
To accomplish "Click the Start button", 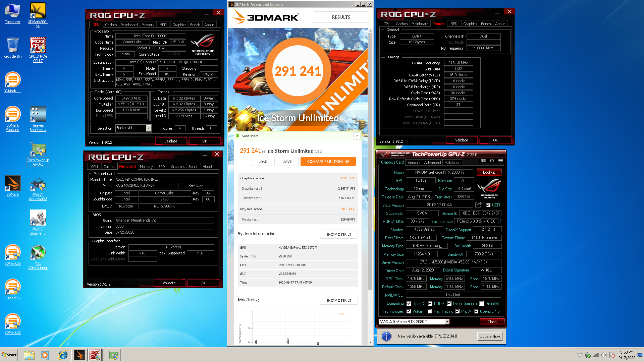I will [x=9, y=355].
